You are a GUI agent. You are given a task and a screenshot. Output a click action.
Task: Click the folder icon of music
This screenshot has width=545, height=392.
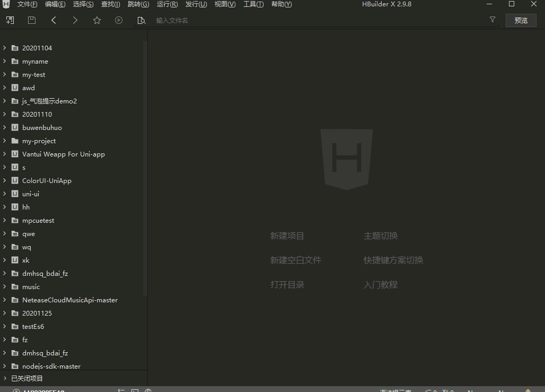15,286
